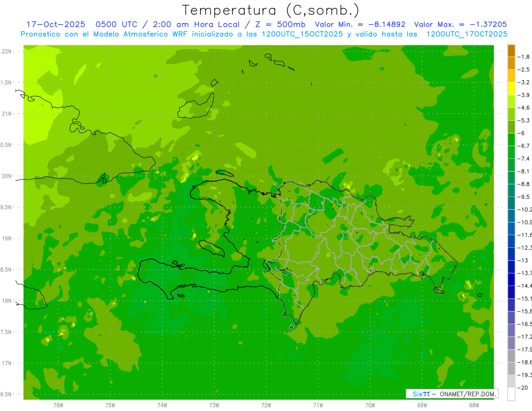Click the '-1.8' colorbar value
The image size is (532, 411).
click(524, 57)
